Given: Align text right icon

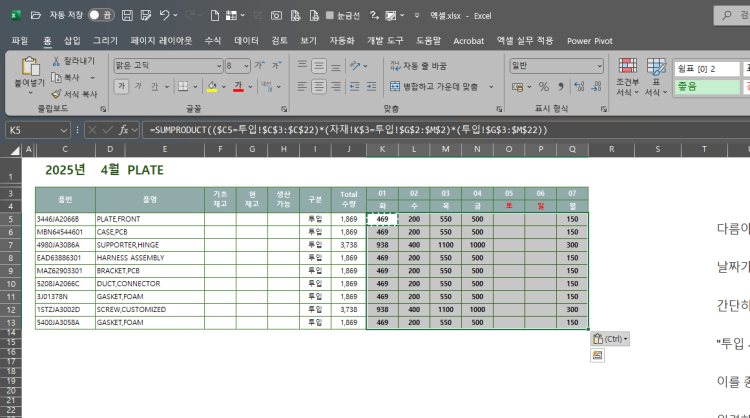Looking at the screenshot, I should coord(336,87).
